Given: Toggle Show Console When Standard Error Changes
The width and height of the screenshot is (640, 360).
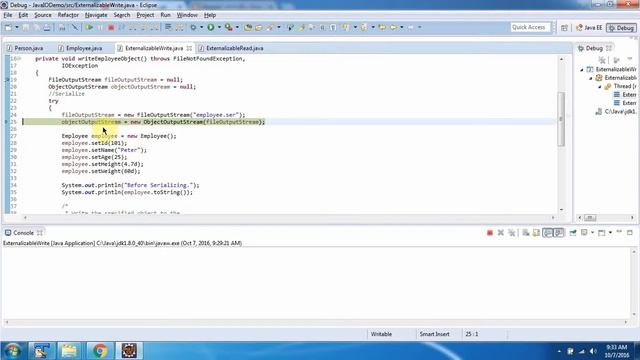Looking at the screenshot, I should pos(559,233).
